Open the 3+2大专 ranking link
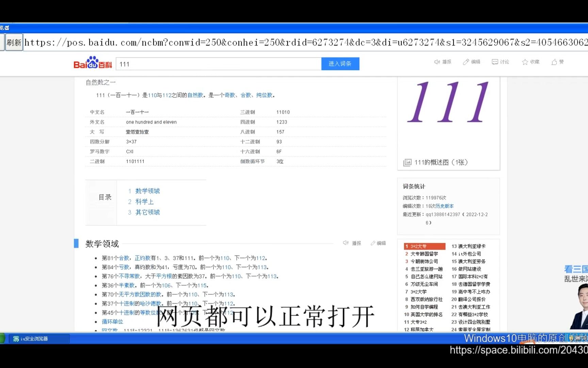This screenshot has width=588, height=368. click(419, 246)
